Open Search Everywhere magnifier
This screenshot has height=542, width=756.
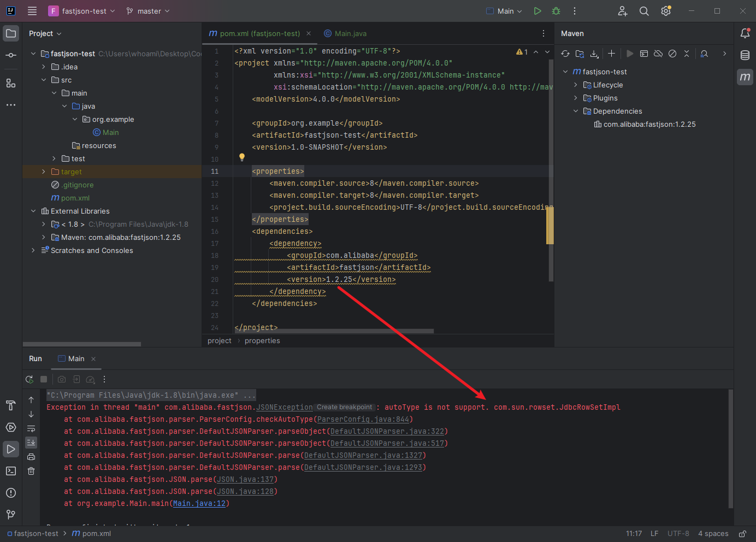644,11
